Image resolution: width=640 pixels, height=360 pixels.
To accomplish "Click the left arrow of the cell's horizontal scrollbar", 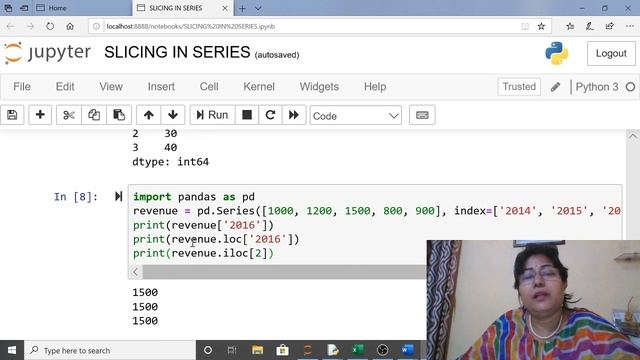I will [x=136, y=272].
